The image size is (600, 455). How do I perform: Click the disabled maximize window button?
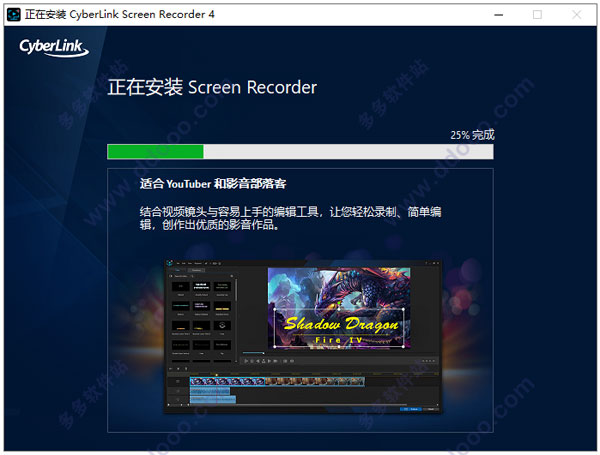click(537, 15)
